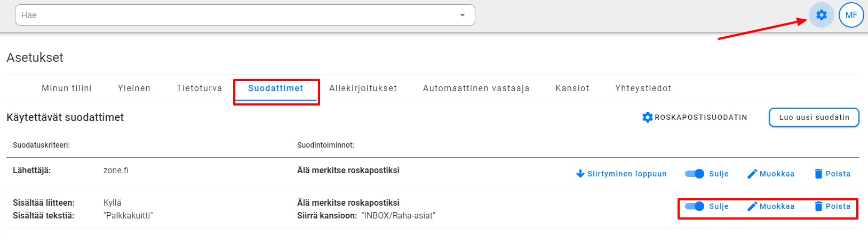Viewport: 868px width, 251px height.
Task: Click the trash icon for the Palkkakuitti filter
Action: pyautogui.click(x=818, y=206)
